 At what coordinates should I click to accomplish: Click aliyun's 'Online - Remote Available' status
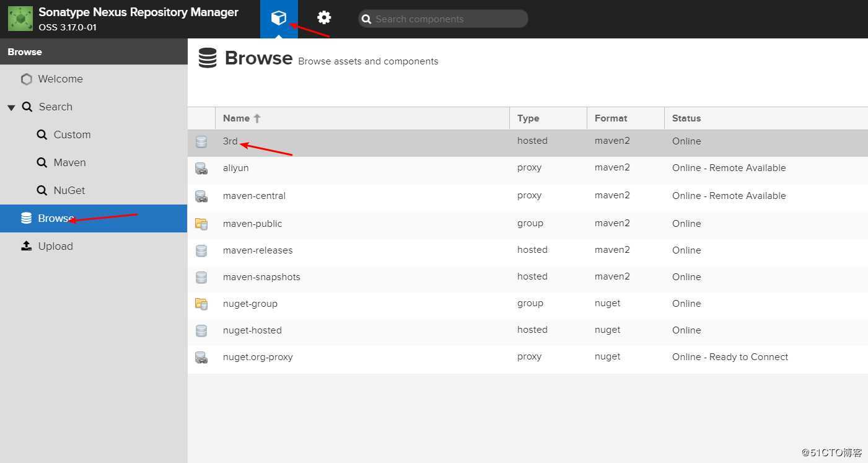click(x=729, y=168)
